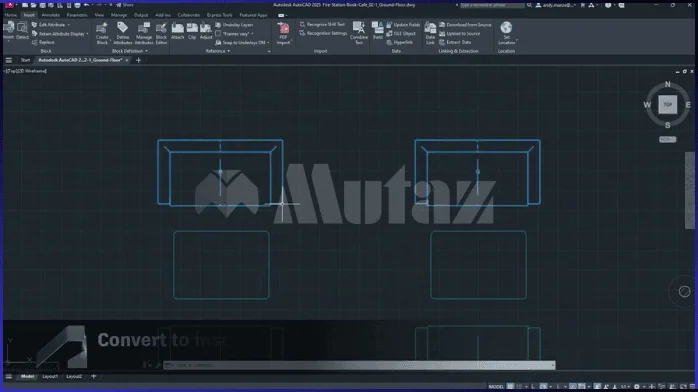Viewport: 698px width, 392px height.
Task: Click the help search input field
Action: [492, 5]
